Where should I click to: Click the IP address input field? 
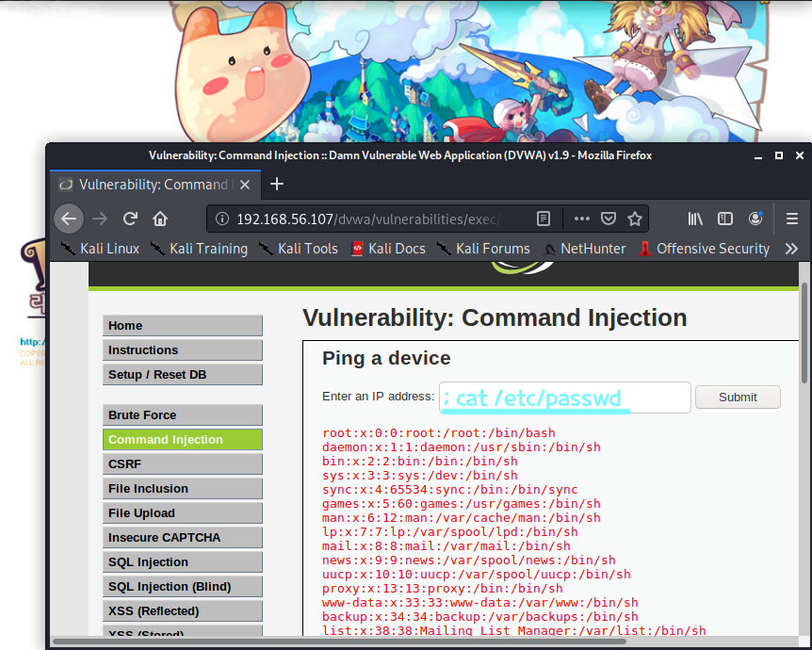565,398
